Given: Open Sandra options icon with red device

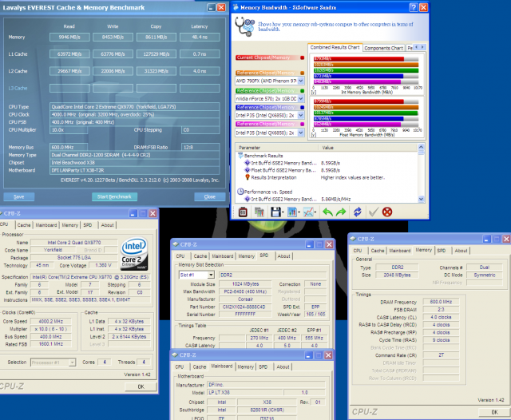Looking at the screenshot, I should 243,212.
